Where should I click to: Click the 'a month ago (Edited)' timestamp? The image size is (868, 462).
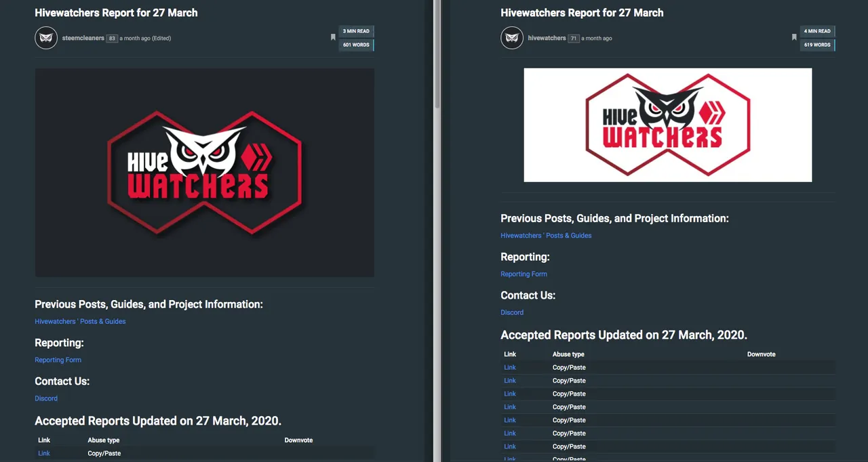point(145,39)
